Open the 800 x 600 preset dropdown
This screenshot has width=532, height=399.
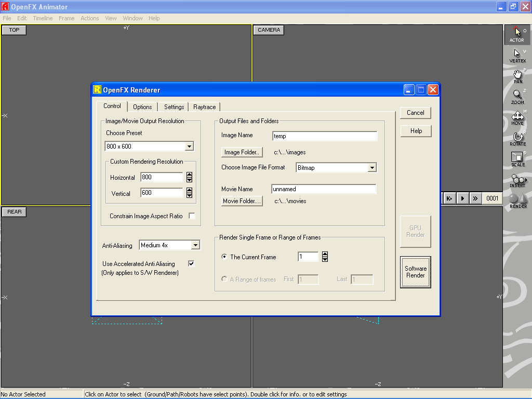[x=189, y=146]
